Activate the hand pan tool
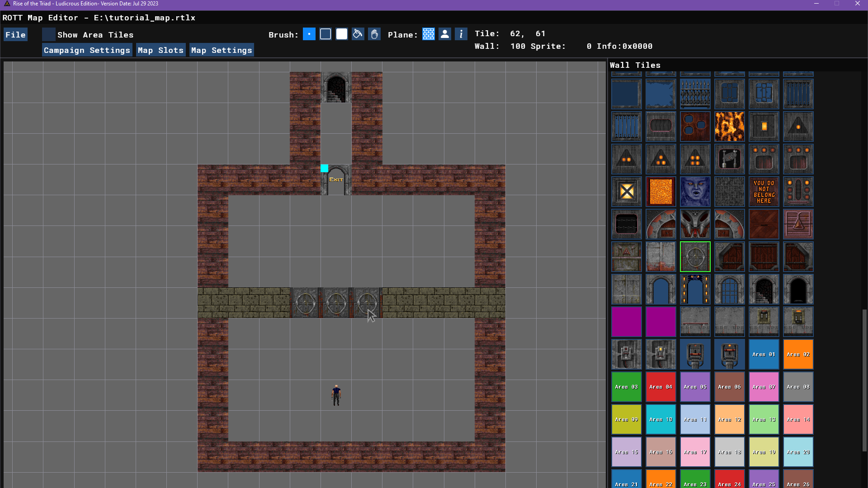 click(x=374, y=34)
